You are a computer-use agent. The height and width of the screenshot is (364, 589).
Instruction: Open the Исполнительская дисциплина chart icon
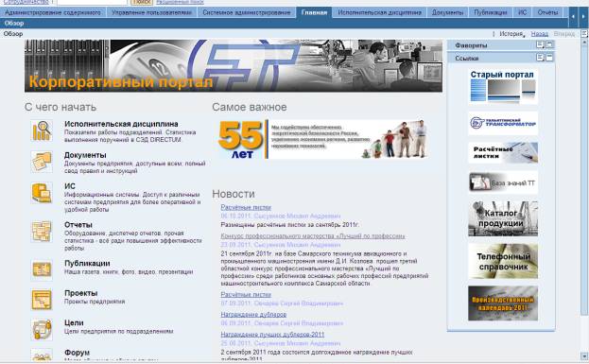42,130
